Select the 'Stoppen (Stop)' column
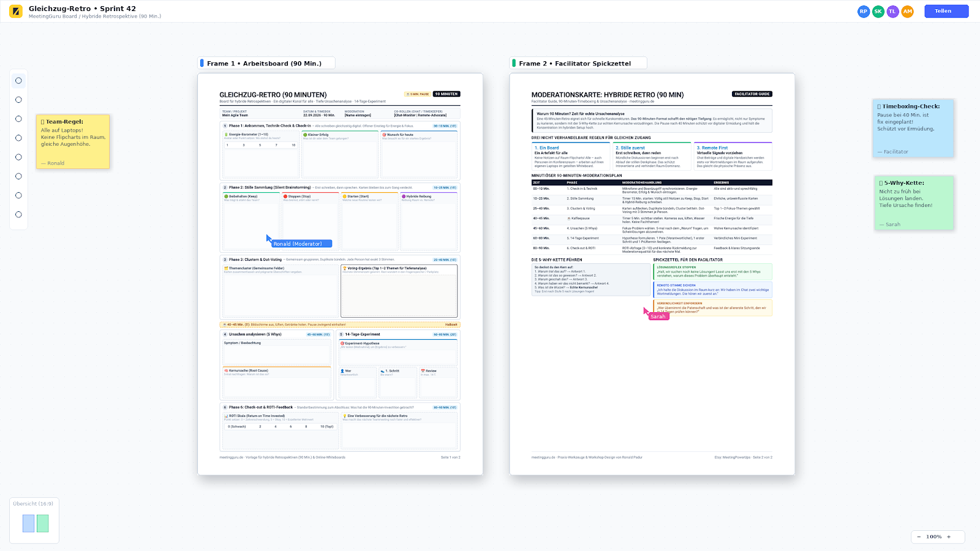Image resolution: width=980 pixels, height=551 pixels. tap(311, 222)
